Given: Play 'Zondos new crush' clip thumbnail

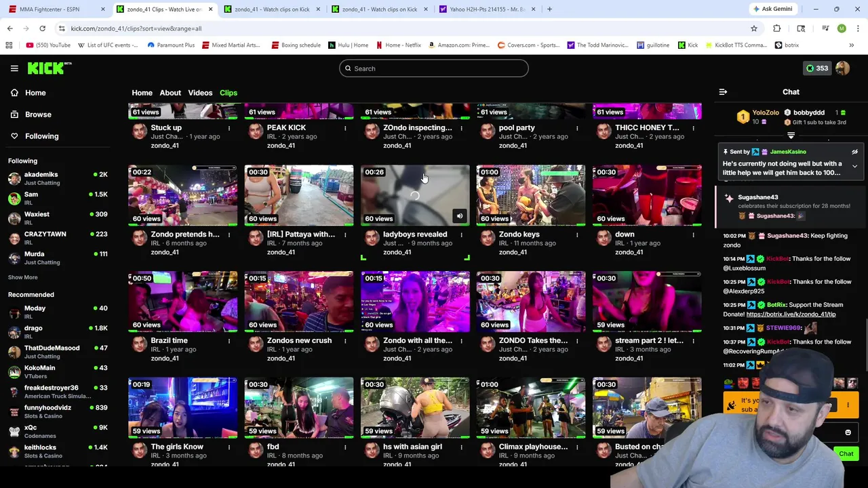Looking at the screenshot, I should [x=299, y=302].
